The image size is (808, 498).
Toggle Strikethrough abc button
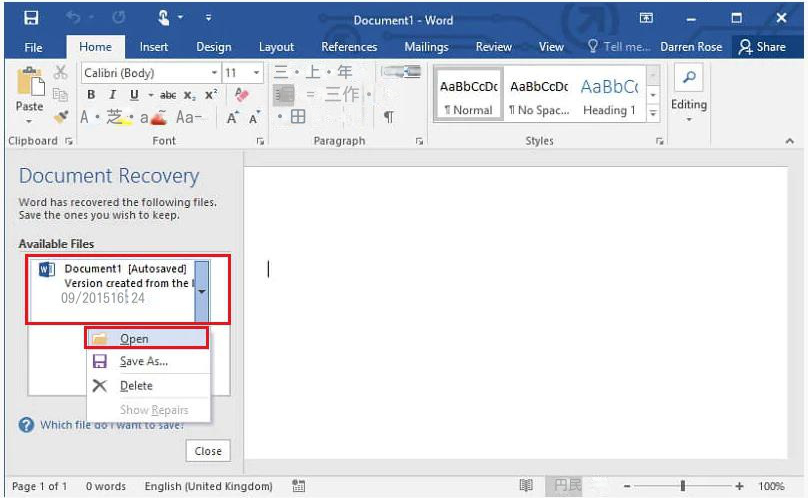[168, 95]
